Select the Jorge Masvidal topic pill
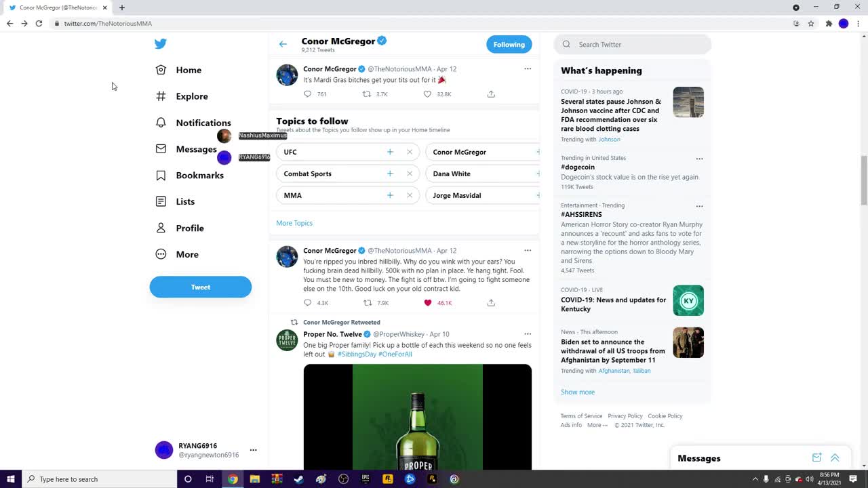This screenshot has width=868, height=488. 483,195
